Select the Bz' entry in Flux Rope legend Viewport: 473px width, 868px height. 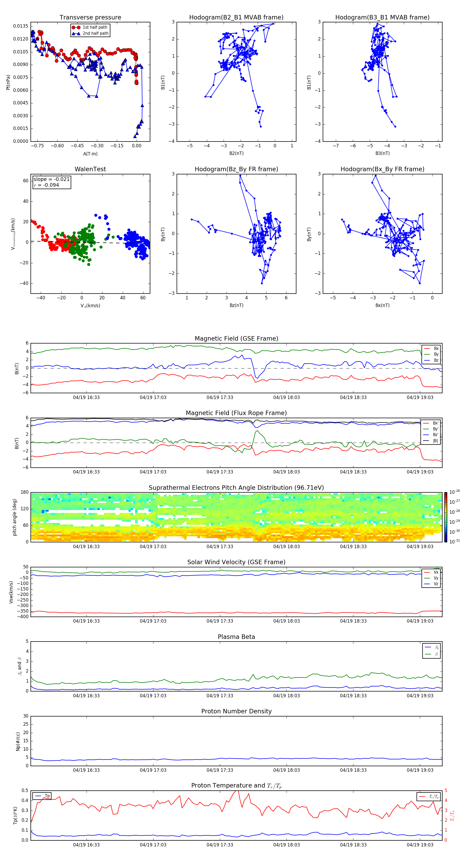pos(431,435)
